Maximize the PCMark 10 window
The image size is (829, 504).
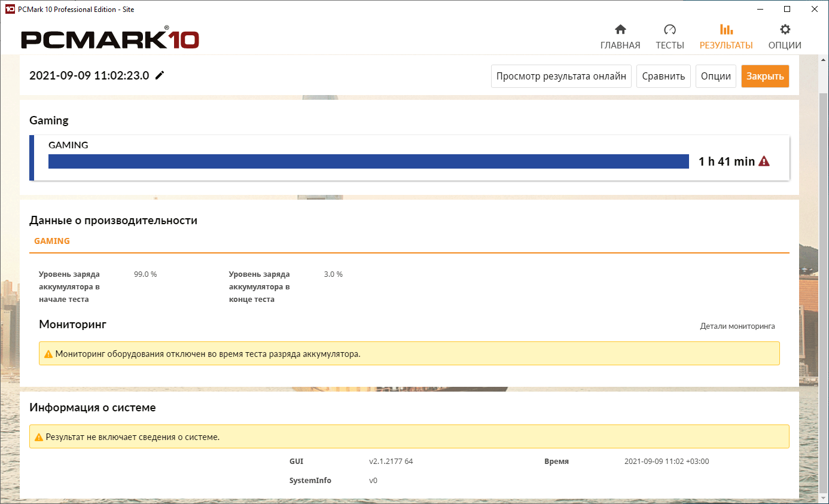tap(787, 10)
